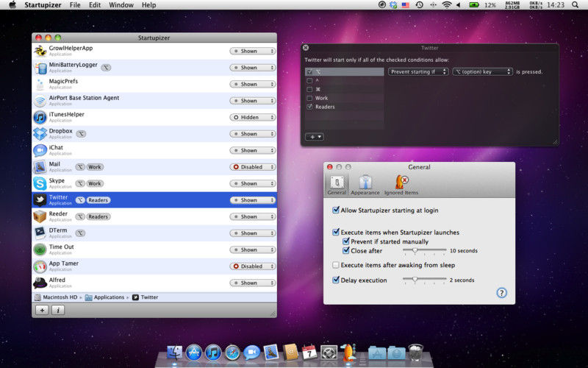Click the GrowlHelperApp icon in Startupizer list
The height and width of the screenshot is (368, 588).
point(40,51)
